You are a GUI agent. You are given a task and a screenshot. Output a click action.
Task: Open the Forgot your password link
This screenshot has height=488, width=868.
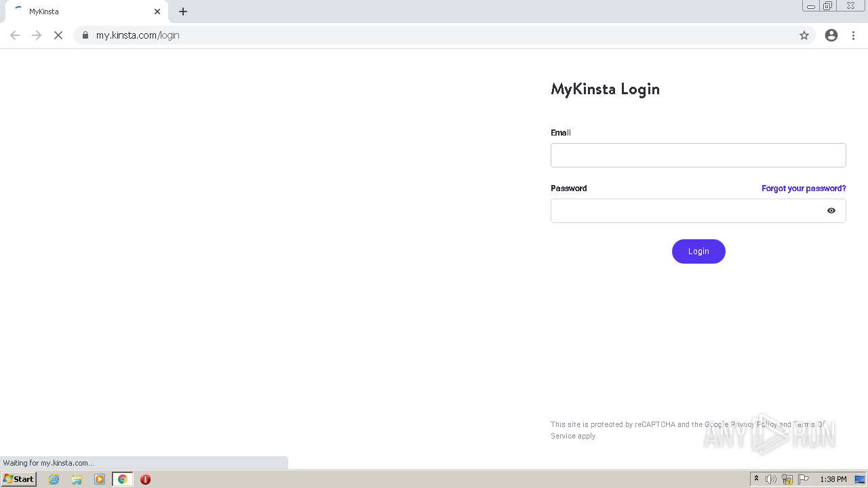tap(804, 188)
